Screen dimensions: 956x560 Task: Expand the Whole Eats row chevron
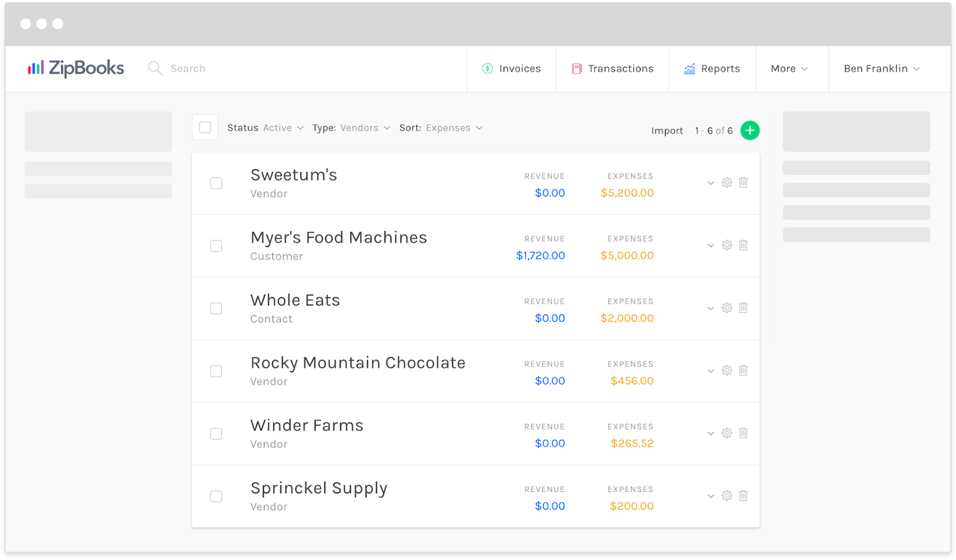click(710, 309)
